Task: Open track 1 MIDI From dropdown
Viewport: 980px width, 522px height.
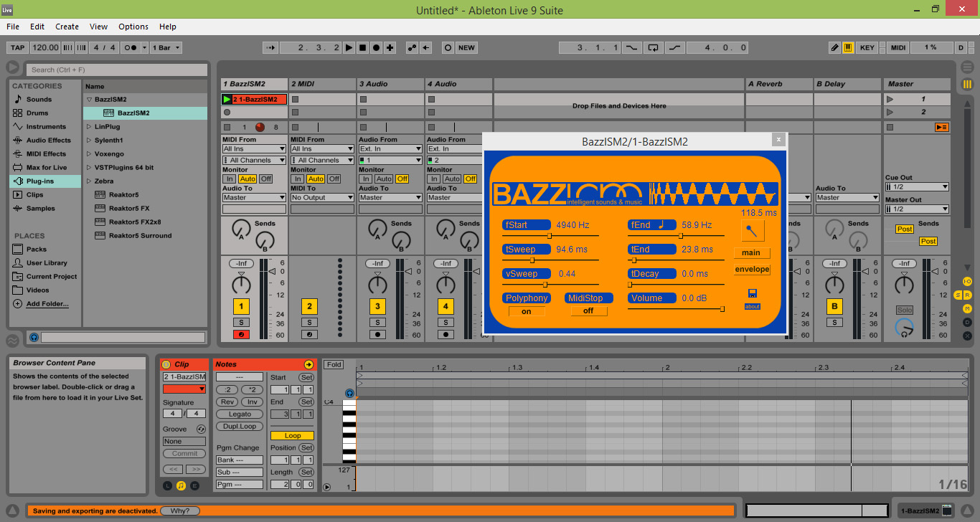Action: (254, 149)
